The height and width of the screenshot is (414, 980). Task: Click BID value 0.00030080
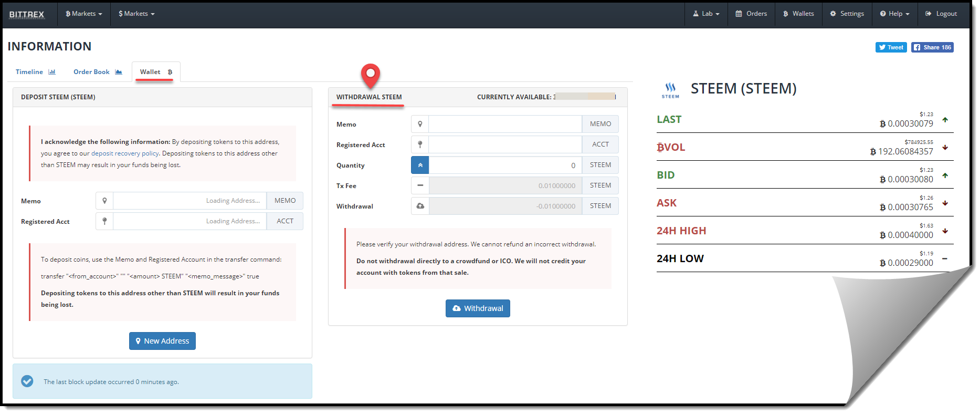tap(907, 180)
